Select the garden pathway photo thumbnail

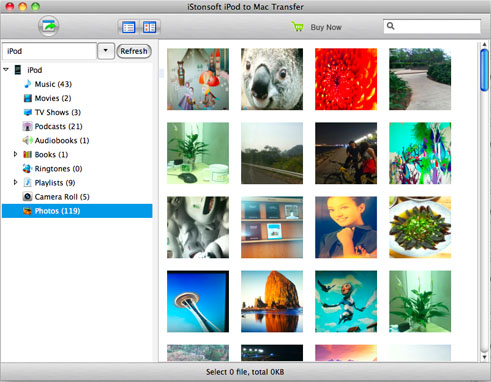(420, 79)
